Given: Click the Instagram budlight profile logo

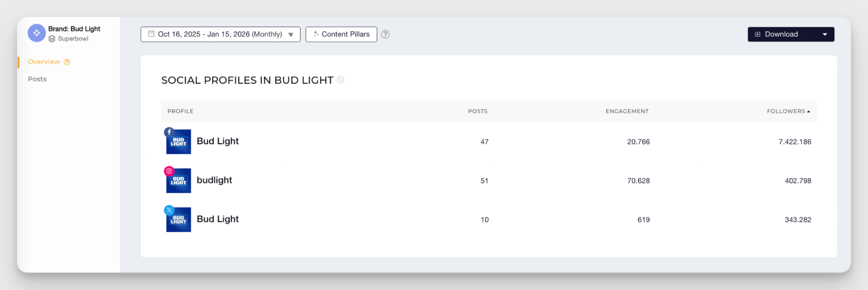Looking at the screenshot, I should point(178,181).
